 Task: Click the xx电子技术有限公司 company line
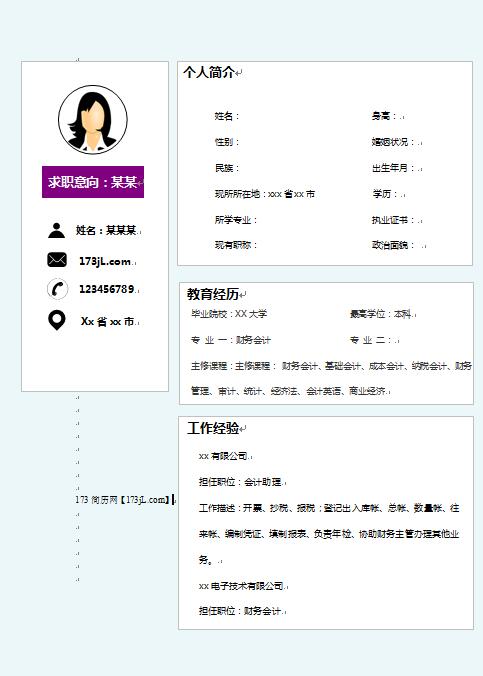coord(241,586)
